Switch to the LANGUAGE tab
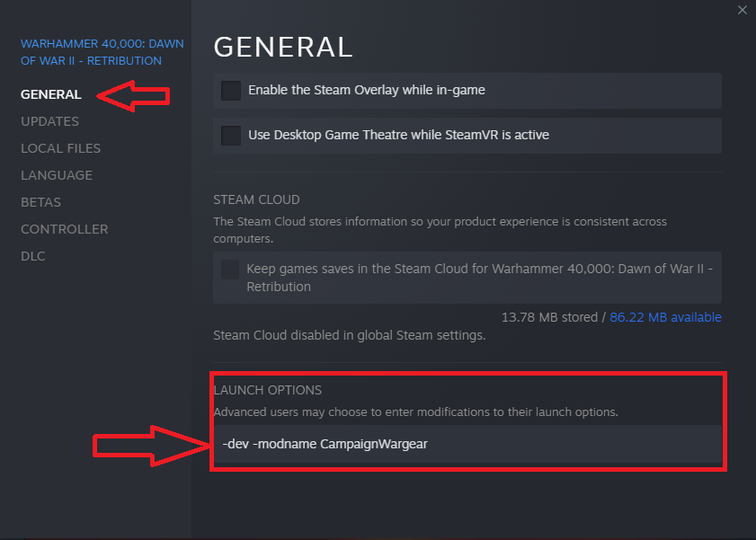 pyautogui.click(x=57, y=175)
